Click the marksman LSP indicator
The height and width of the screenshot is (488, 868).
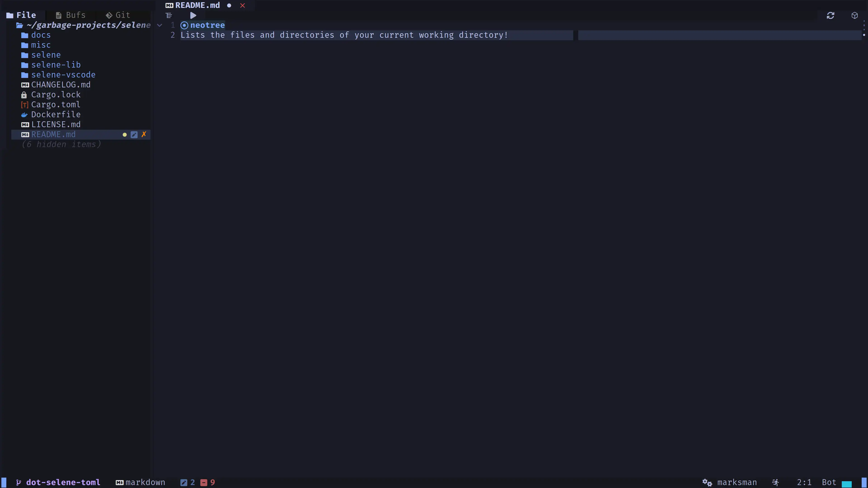[x=737, y=482]
